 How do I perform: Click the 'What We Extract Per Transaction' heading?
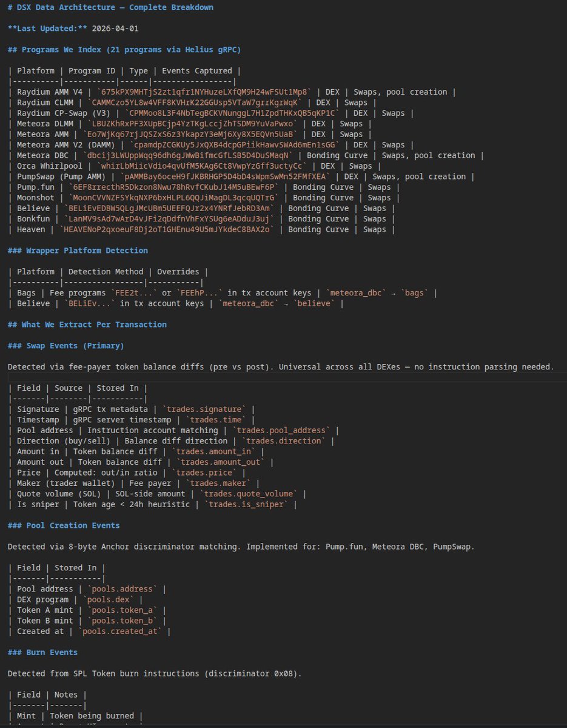[x=87, y=325]
